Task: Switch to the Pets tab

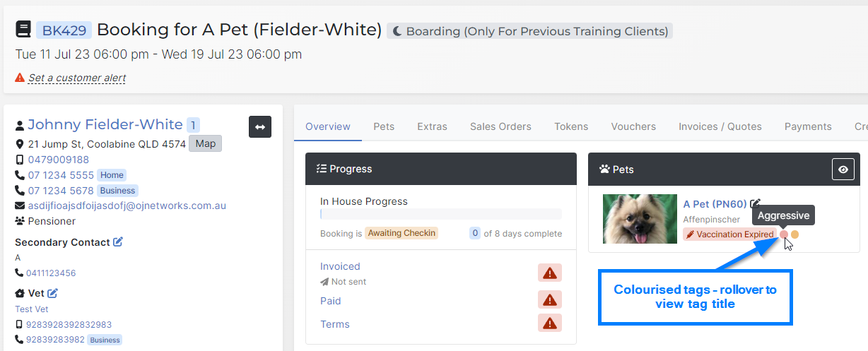Action: [384, 126]
